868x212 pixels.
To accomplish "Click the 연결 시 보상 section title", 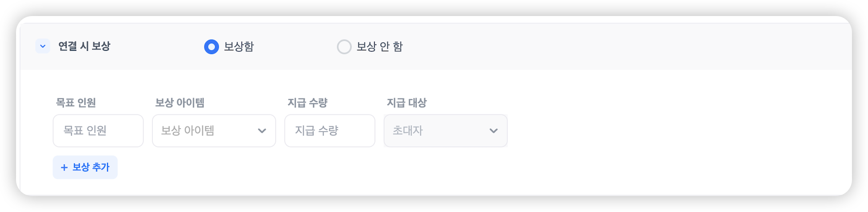I will pyautogui.click(x=84, y=46).
